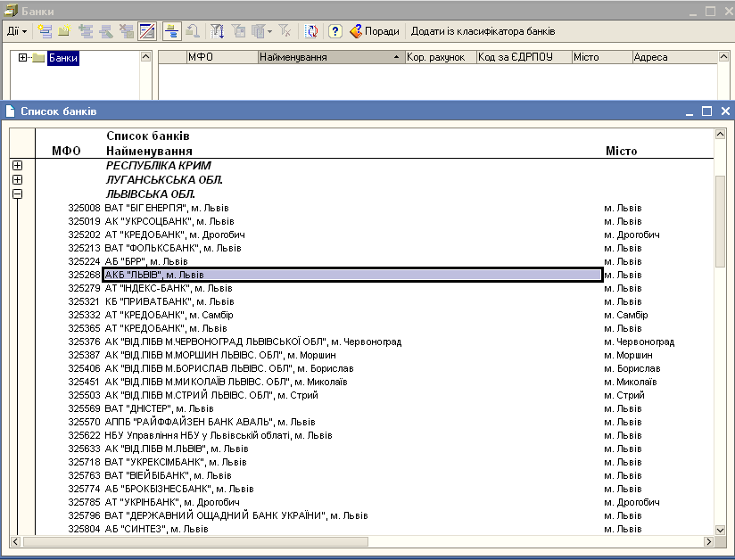
Task: Expand the Банки folder tree node
Action: click(22, 58)
